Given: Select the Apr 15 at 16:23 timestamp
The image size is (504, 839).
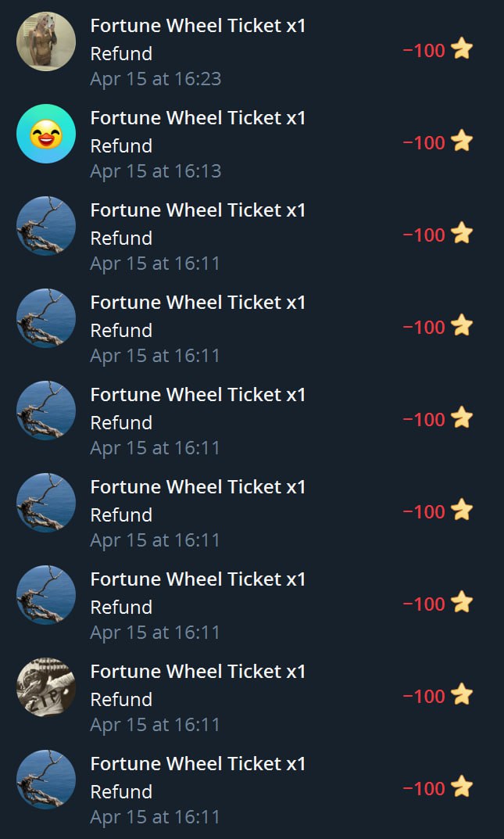Looking at the screenshot, I should point(155,79).
